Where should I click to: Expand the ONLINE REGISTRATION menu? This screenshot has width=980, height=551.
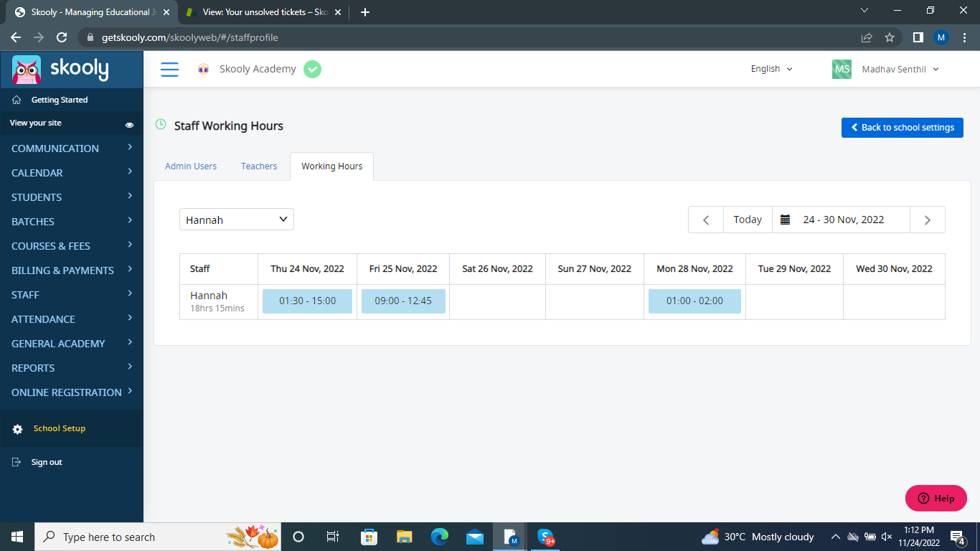pos(72,392)
